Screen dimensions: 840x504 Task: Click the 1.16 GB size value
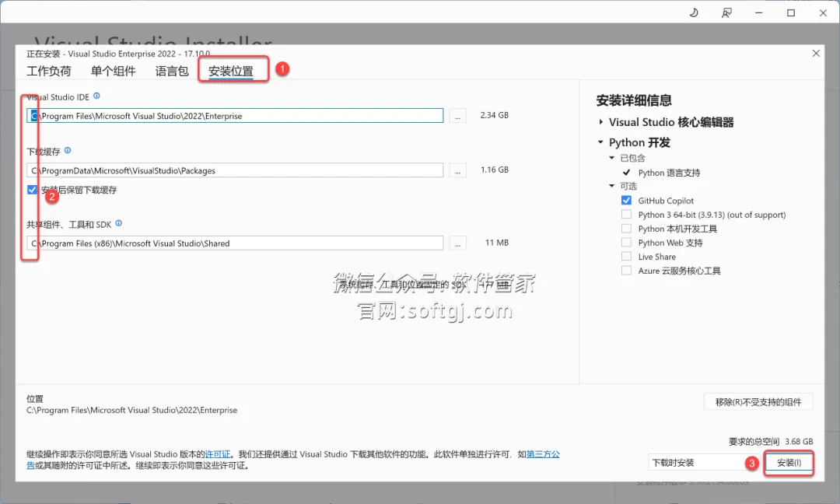495,170
